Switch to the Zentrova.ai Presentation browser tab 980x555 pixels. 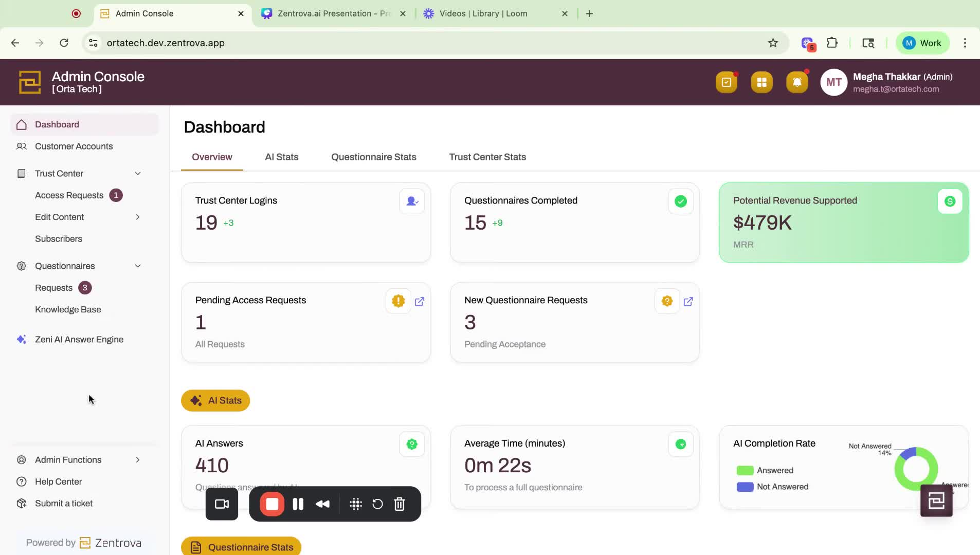click(x=334, y=14)
